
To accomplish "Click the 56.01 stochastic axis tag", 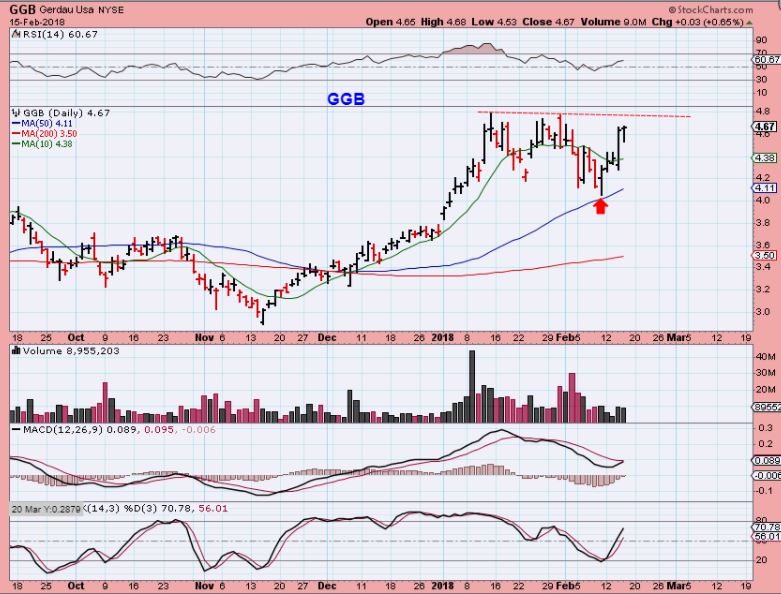I will [767, 536].
